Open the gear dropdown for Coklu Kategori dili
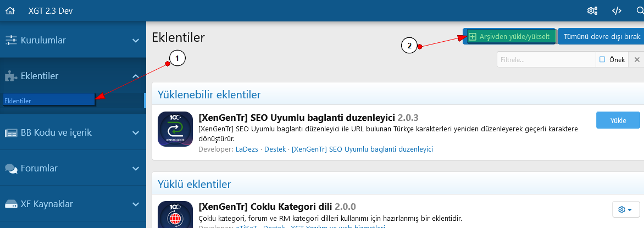The image size is (644, 228). click(625, 209)
